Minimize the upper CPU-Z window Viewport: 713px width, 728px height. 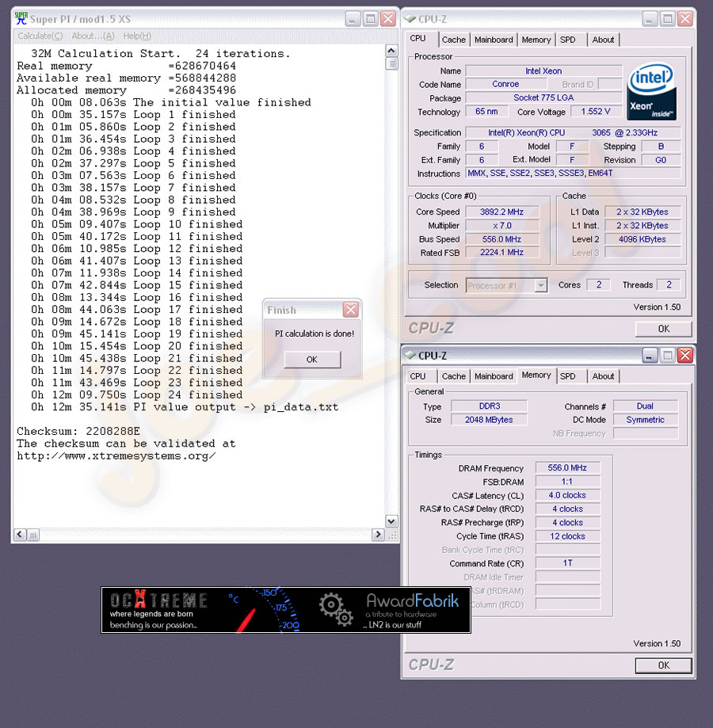coord(650,19)
